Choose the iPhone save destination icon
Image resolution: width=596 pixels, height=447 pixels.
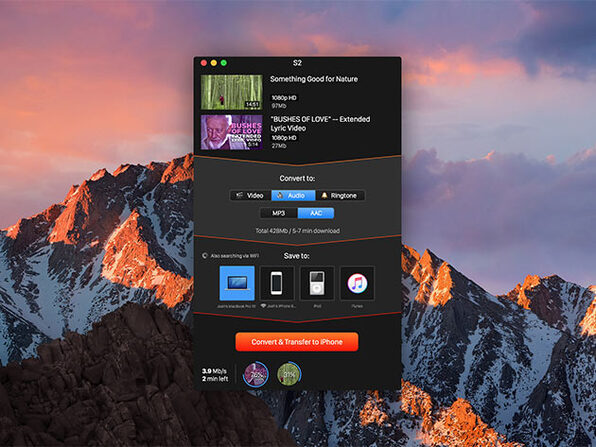tap(277, 283)
